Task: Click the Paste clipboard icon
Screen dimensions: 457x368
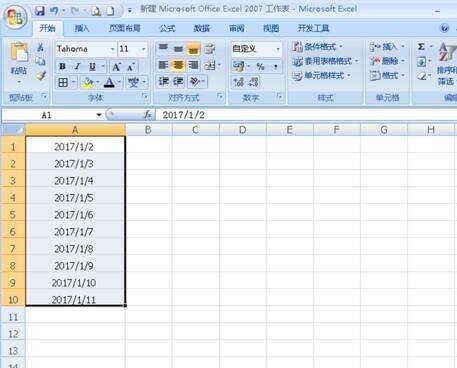Action: point(19,53)
